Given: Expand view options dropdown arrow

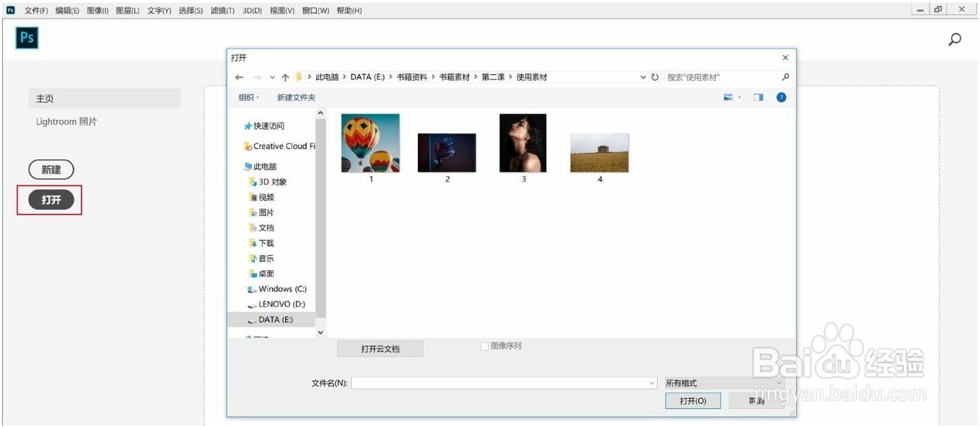Looking at the screenshot, I should (739, 97).
